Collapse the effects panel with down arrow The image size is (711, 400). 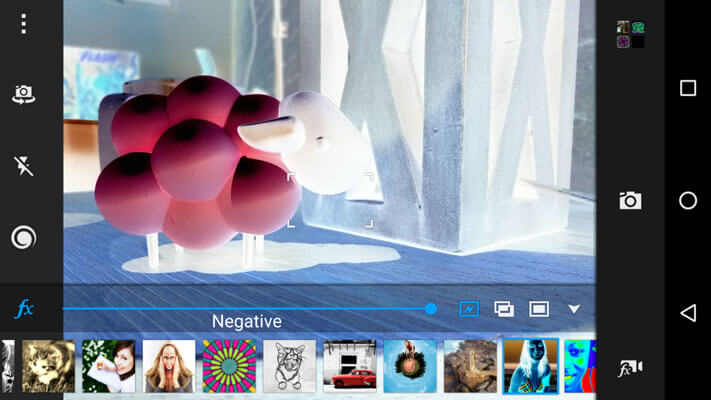click(574, 309)
